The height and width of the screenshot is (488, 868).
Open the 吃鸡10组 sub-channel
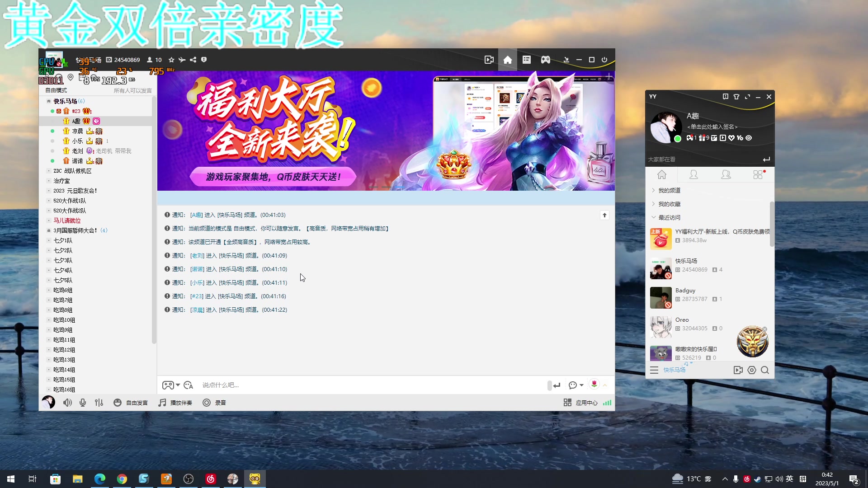64,320
